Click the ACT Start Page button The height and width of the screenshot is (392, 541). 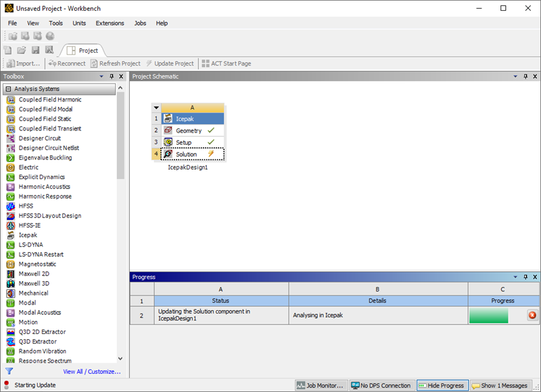click(x=226, y=64)
